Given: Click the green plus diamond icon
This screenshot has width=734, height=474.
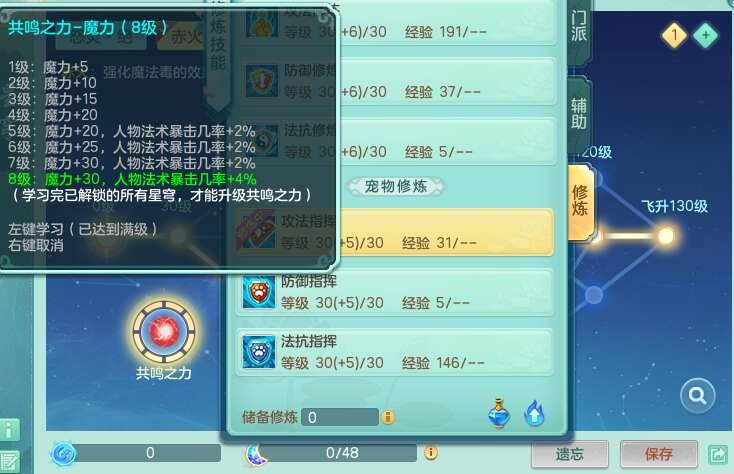Looking at the screenshot, I should (705, 35).
